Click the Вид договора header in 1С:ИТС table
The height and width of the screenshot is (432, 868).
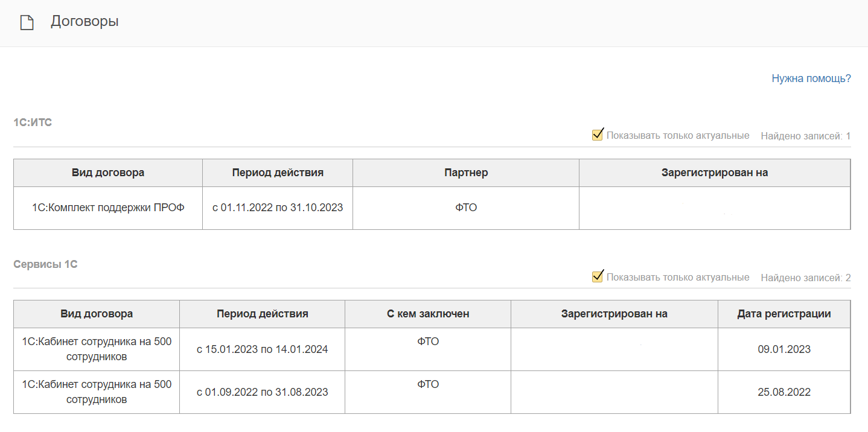[108, 173]
